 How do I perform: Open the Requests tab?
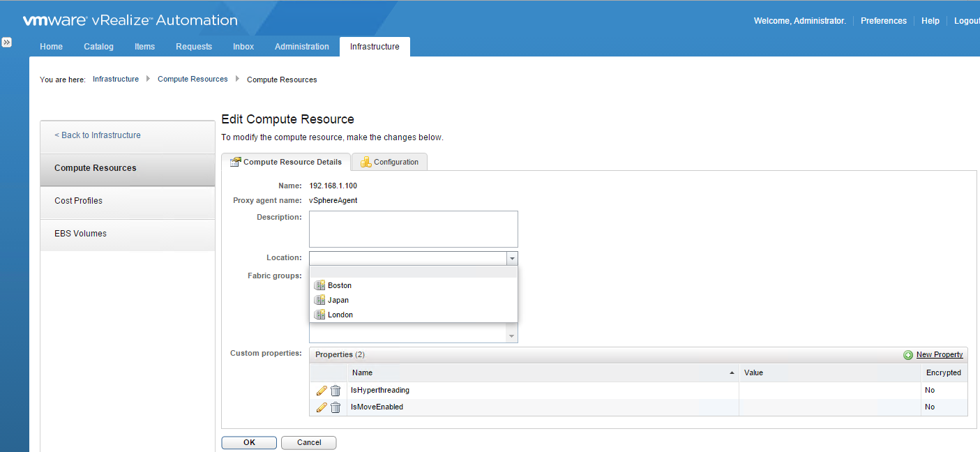coord(194,47)
